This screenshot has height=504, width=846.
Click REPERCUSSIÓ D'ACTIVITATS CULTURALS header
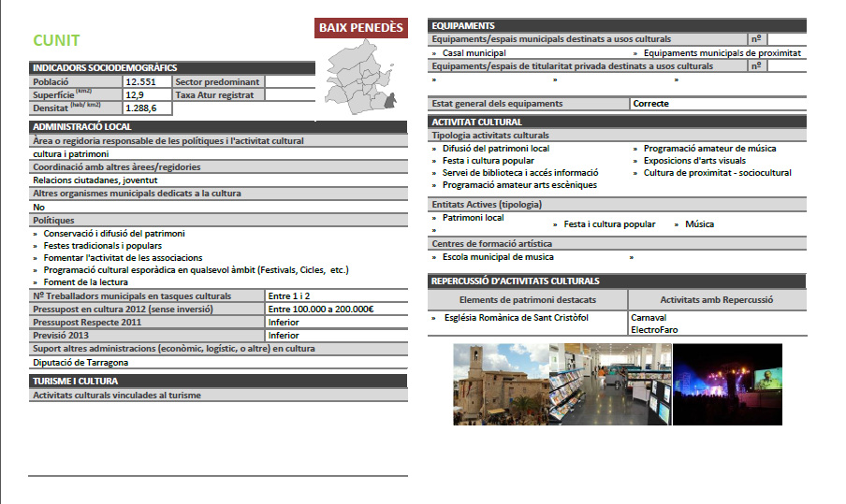pos(617,281)
